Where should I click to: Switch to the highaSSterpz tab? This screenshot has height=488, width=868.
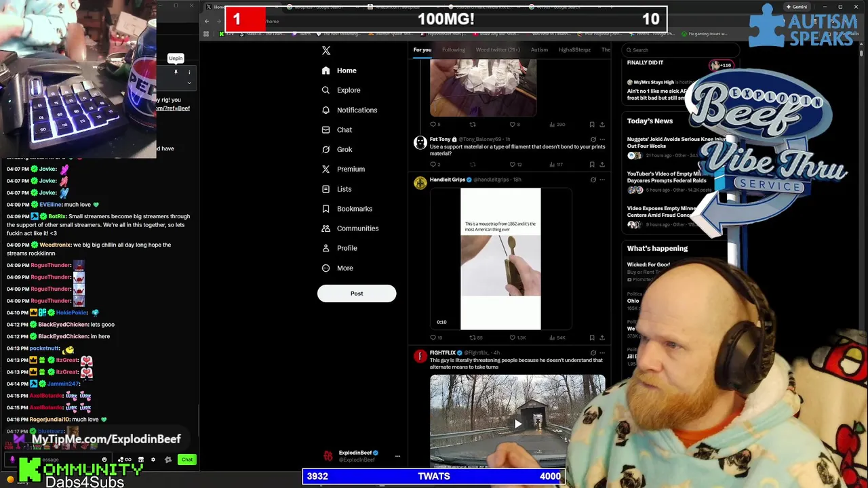point(574,50)
